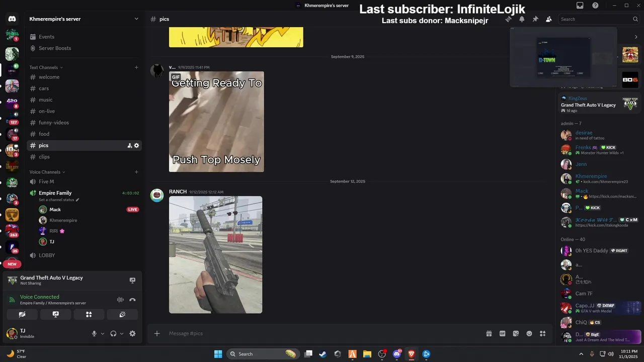Turn on camera in voice panel

tap(22, 314)
